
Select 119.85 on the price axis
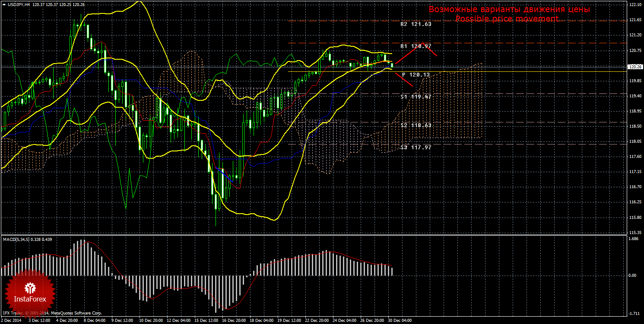[x=635, y=81]
